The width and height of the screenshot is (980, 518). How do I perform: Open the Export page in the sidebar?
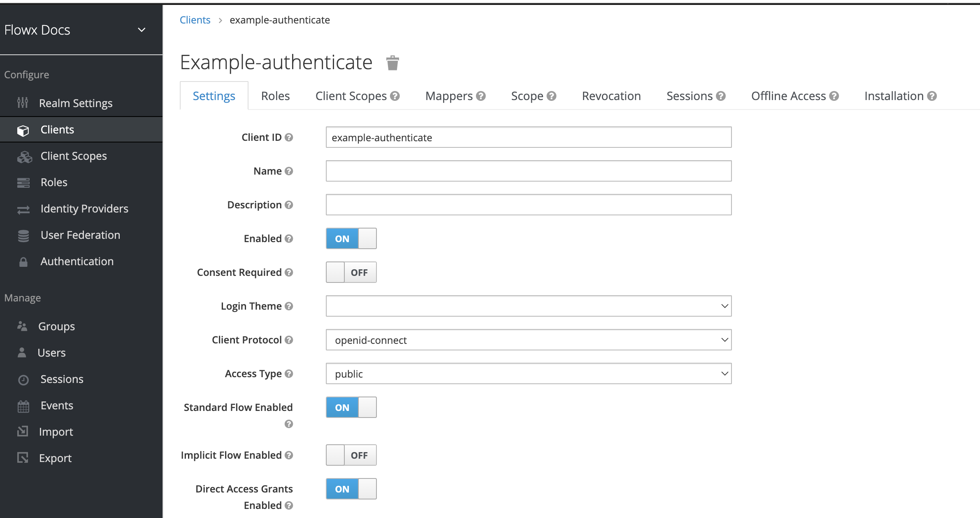pos(55,458)
